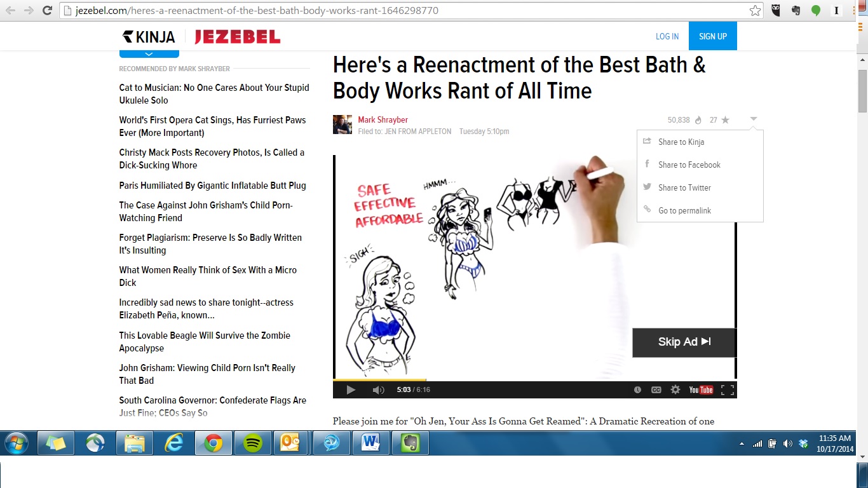Select Share to Facebook option

tap(689, 165)
